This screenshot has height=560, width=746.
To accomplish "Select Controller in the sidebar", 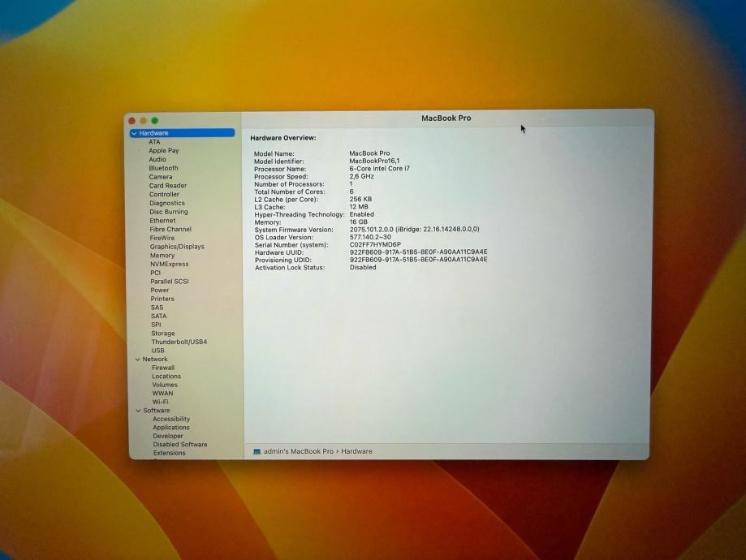I will 164,195.
